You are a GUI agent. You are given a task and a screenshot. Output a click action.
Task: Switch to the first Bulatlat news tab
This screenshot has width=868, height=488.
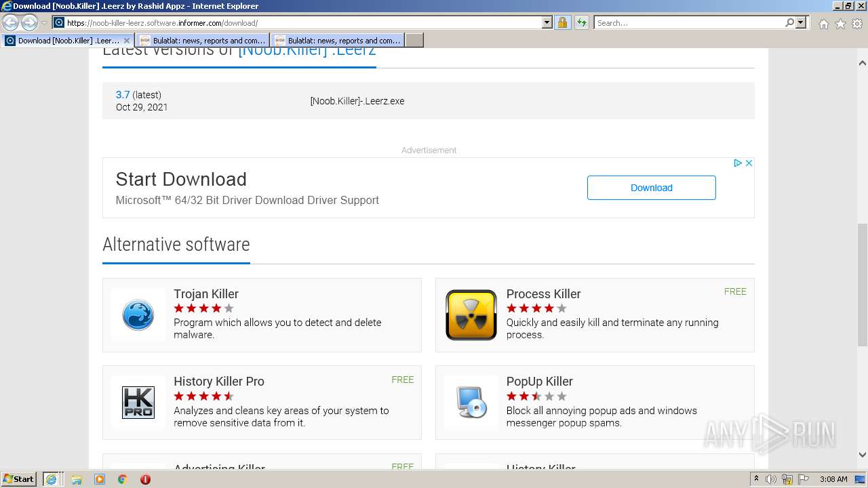202,41
